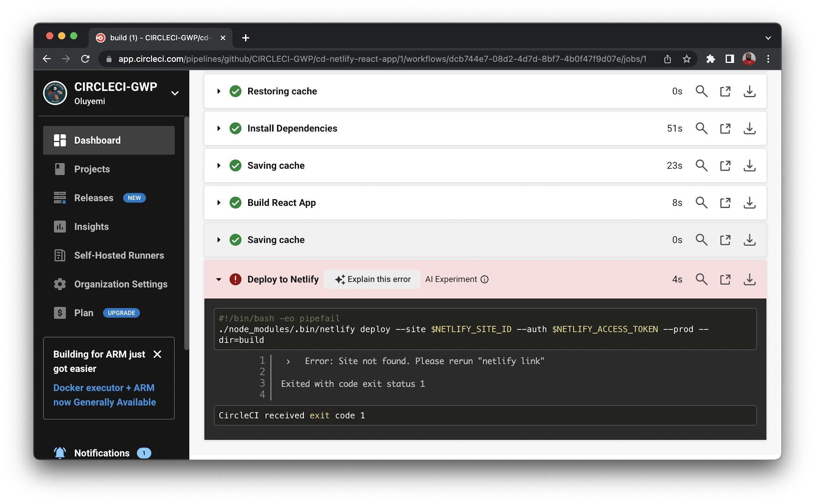Collapse the Deploy to Netlify step output

tap(219, 279)
